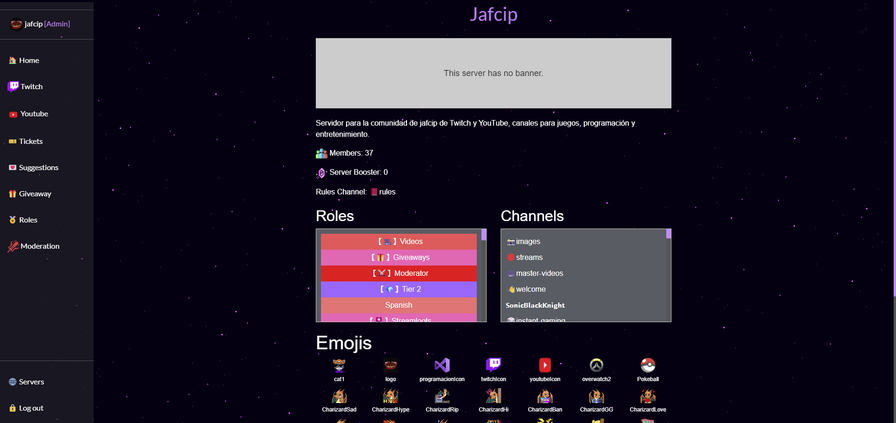Click the YouTube icon in the sidebar
This screenshot has height=423, width=896.
pos(13,114)
